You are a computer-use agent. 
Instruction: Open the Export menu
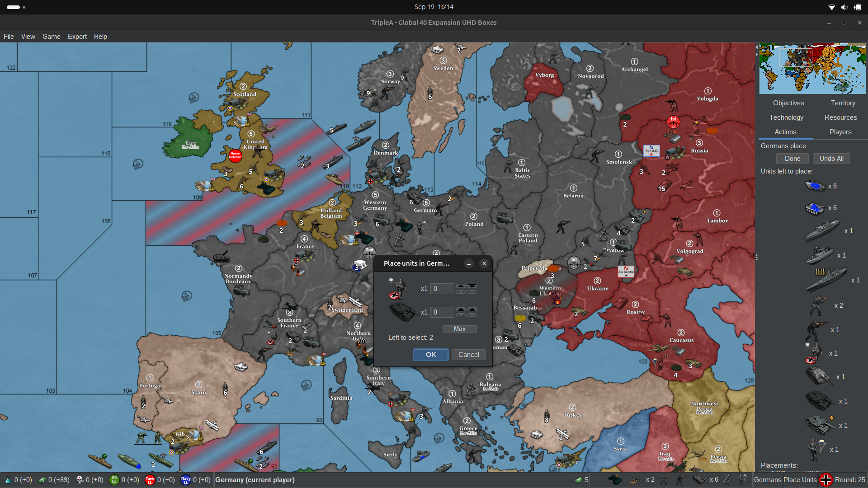click(77, 37)
